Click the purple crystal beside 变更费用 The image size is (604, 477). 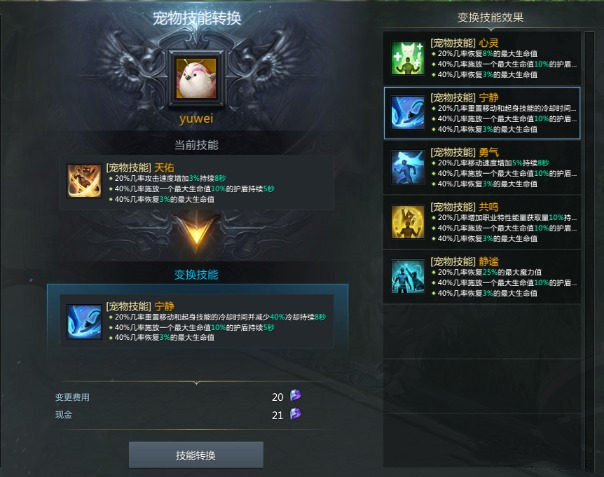(x=295, y=395)
